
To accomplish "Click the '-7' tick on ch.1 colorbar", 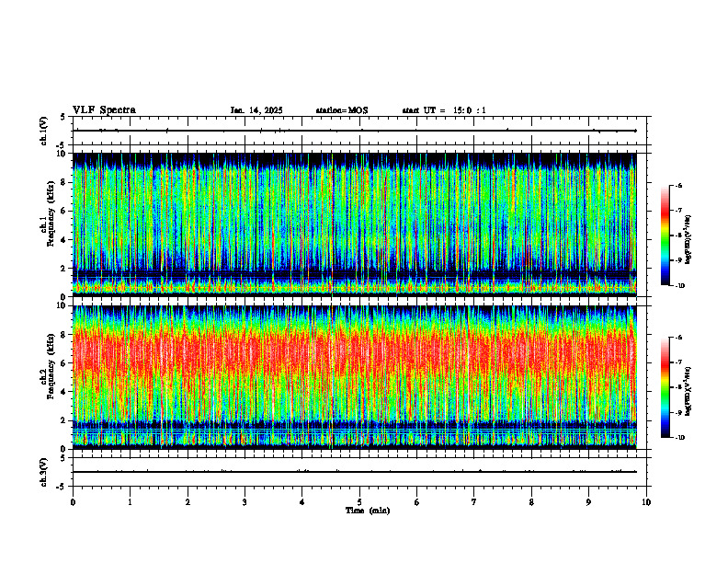I will tap(678, 211).
